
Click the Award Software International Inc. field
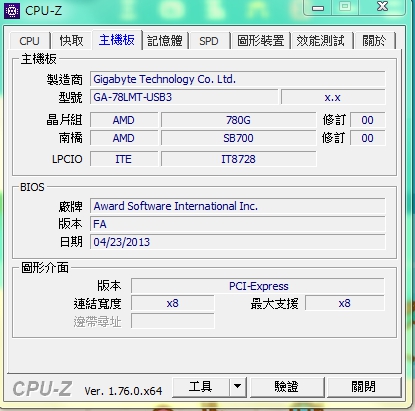click(x=237, y=206)
